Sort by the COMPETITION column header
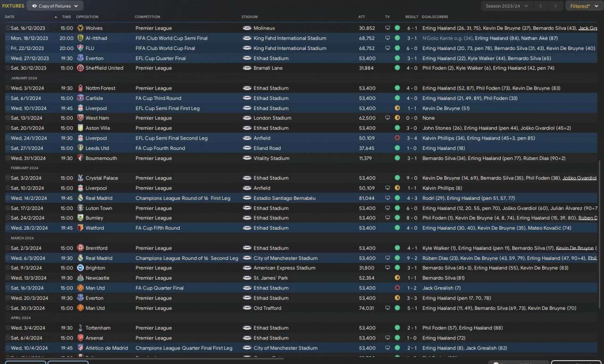The height and width of the screenshot is (364, 604). click(148, 17)
